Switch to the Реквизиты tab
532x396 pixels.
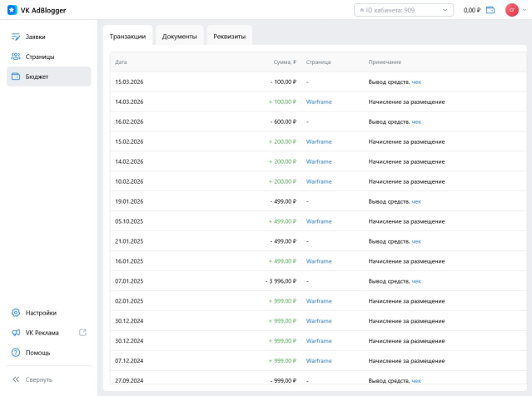point(229,37)
